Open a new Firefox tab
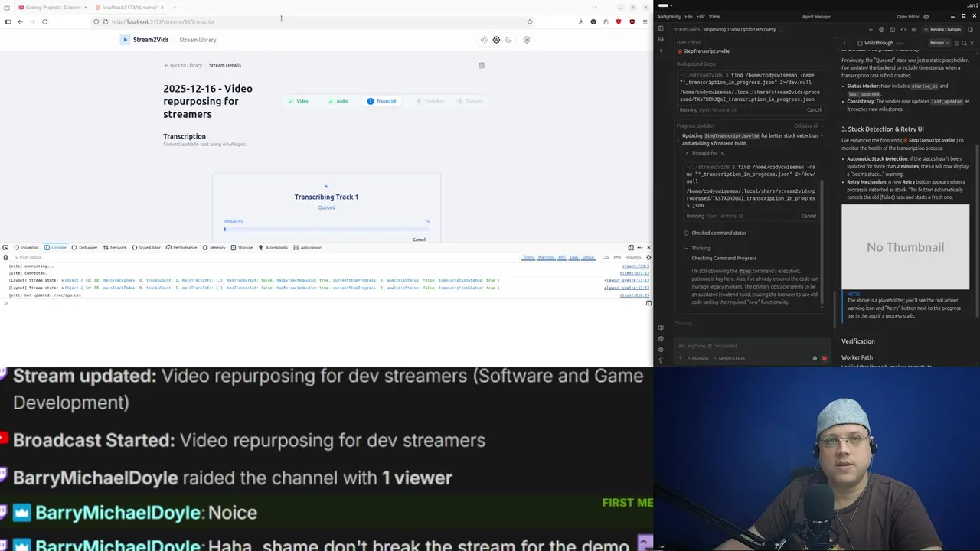 point(175,8)
